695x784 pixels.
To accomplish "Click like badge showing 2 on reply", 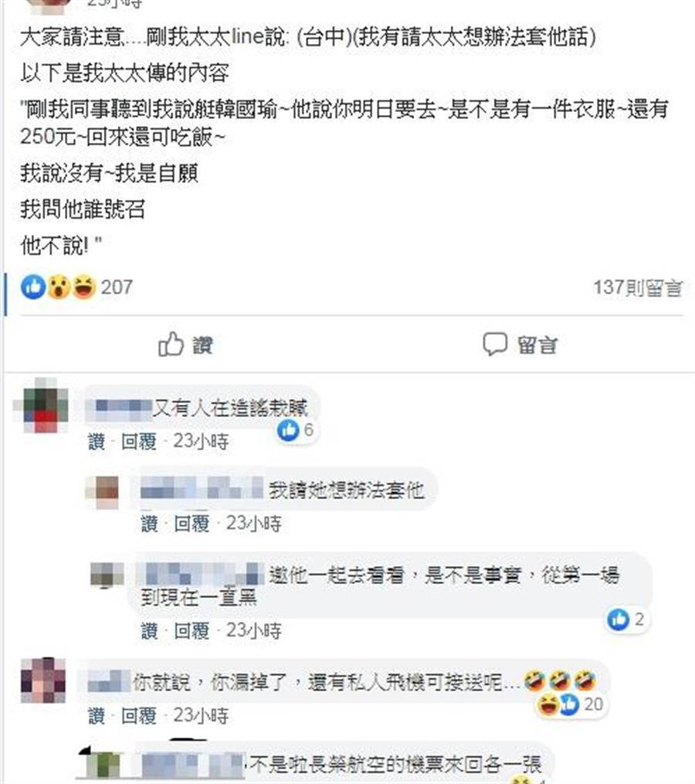I will (x=626, y=619).
